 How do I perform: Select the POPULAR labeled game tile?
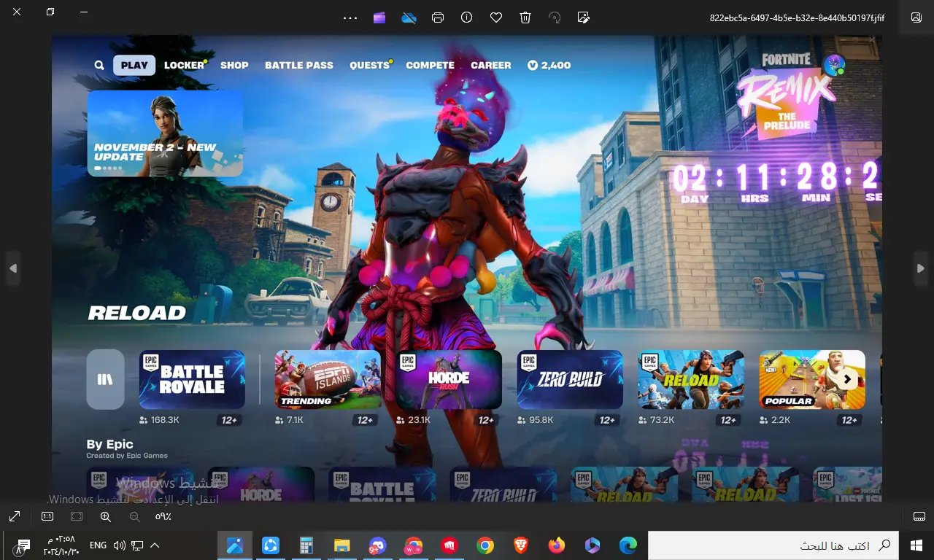(x=812, y=379)
